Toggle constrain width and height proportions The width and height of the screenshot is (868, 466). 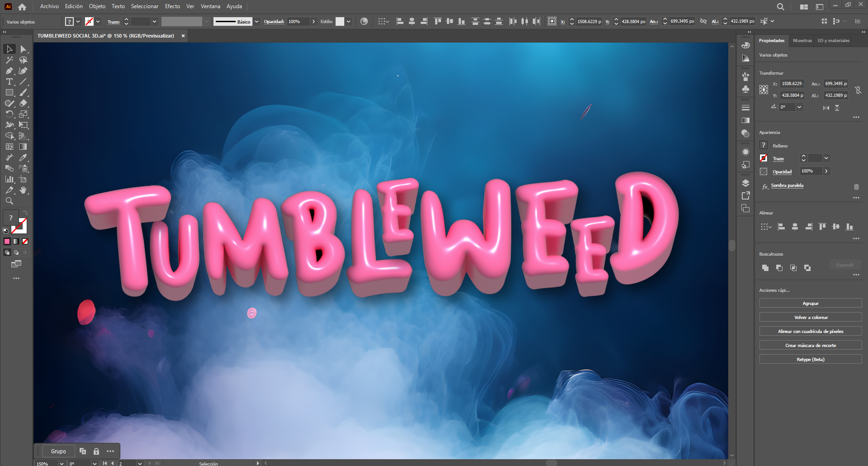pos(858,90)
